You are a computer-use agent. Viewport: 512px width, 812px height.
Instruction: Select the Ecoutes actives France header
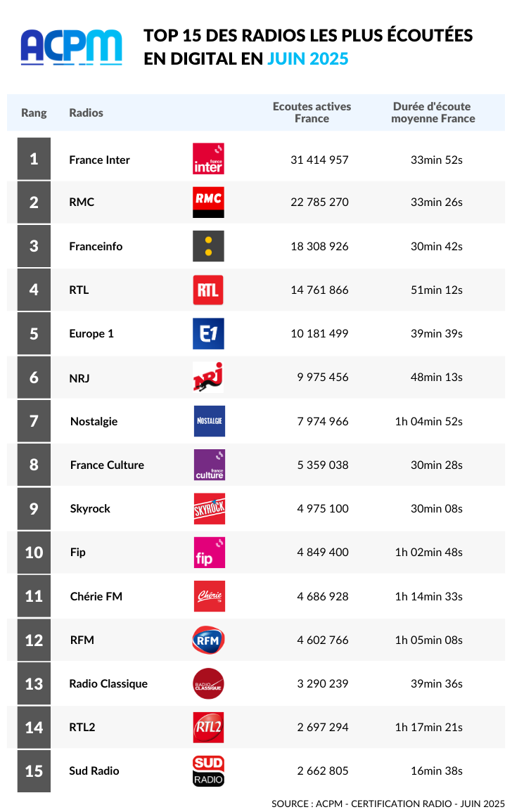pos(312,112)
